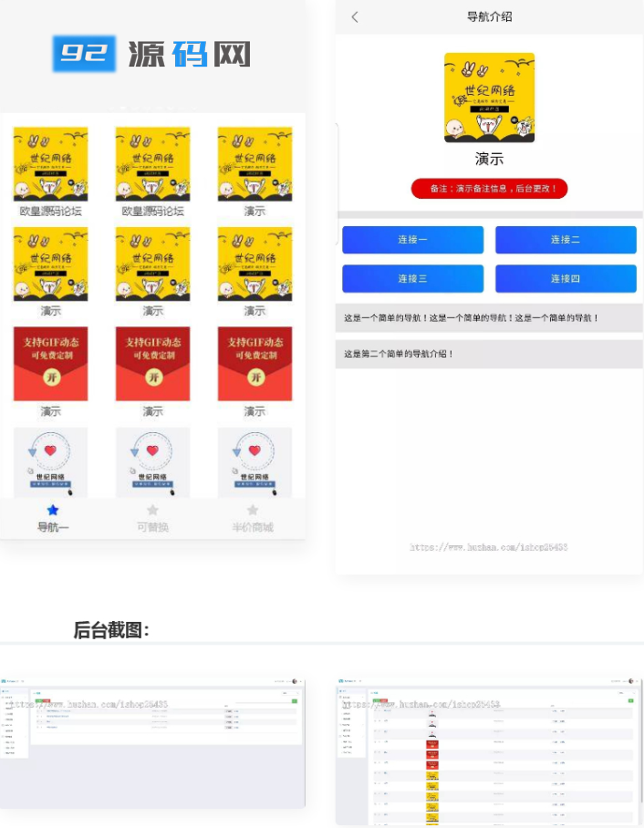Screen dimensions: 644x828
Task: Click the large 演示 avatar image
Action: tap(489, 98)
